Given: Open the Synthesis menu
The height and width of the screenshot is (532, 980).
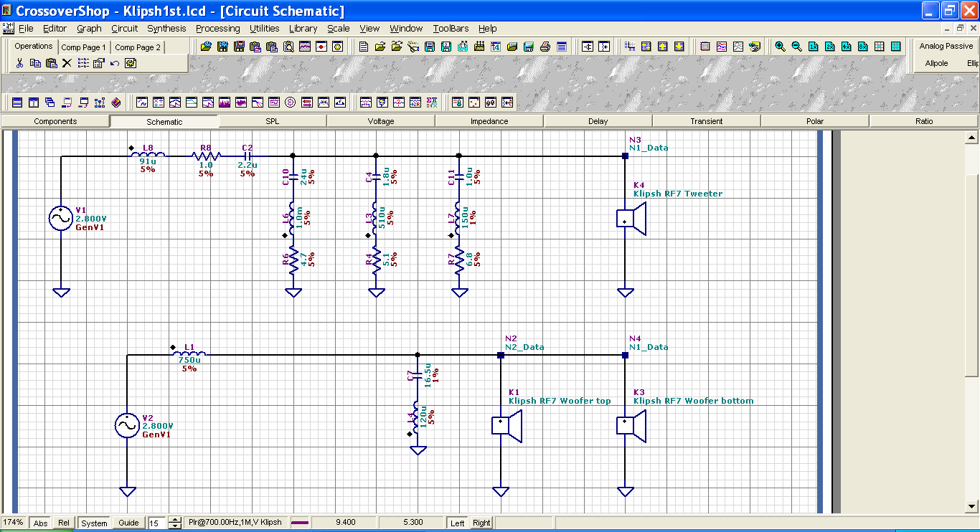Looking at the screenshot, I should 166,29.
